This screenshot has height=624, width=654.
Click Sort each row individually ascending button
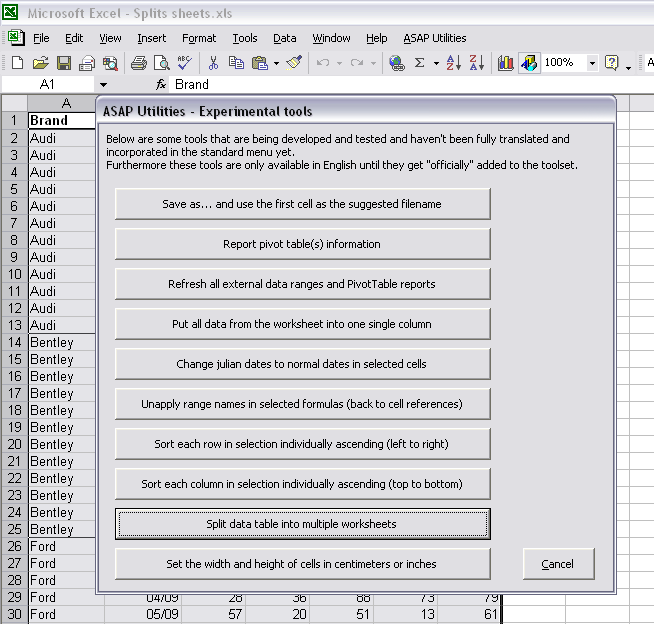[303, 444]
